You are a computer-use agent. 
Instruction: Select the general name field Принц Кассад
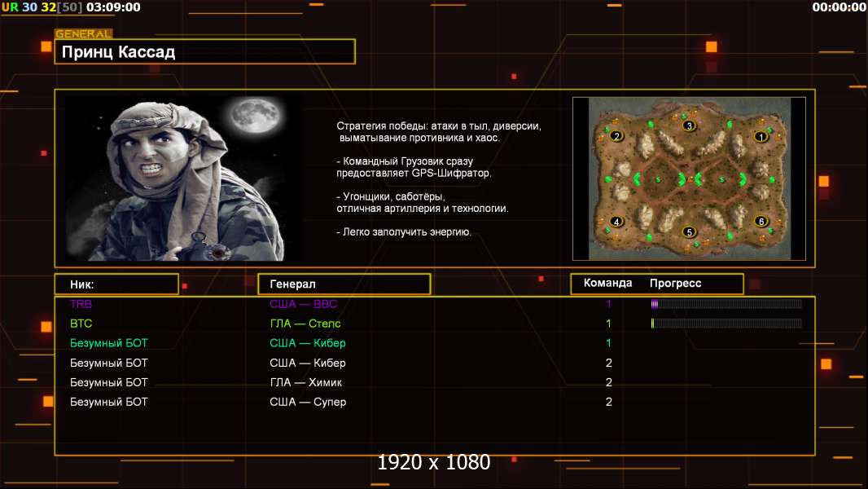[205, 51]
